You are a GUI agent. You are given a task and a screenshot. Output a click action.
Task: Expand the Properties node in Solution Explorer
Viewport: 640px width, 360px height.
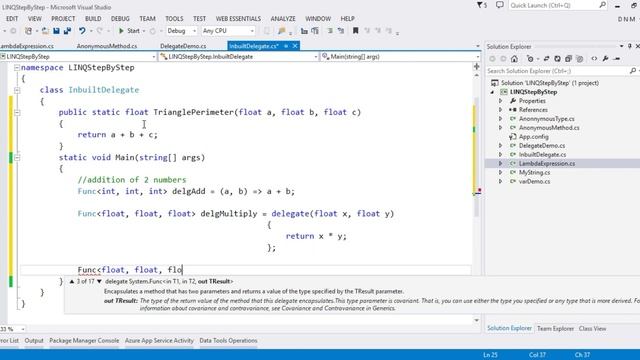click(500, 100)
